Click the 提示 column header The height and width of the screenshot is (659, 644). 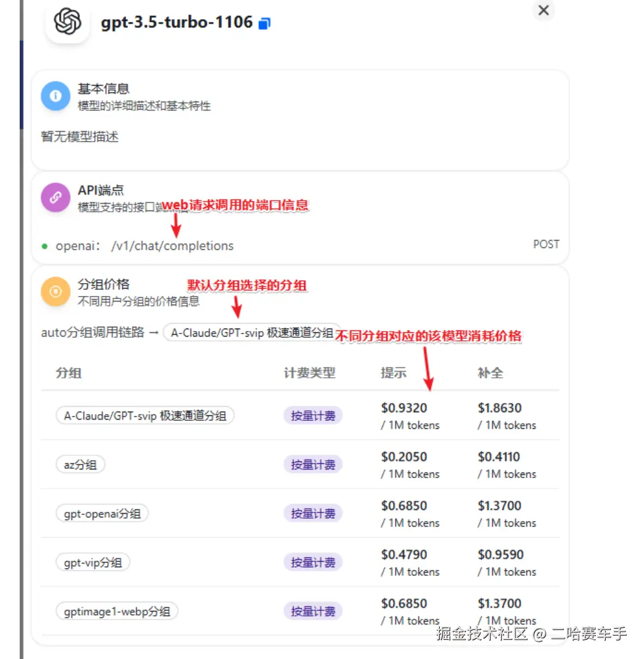[x=394, y=373]
